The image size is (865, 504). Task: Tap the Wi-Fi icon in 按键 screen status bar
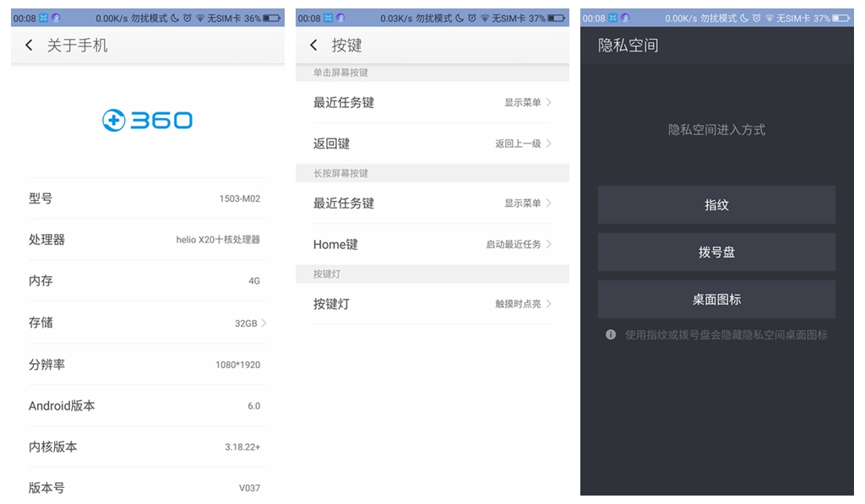pos(485,18)
